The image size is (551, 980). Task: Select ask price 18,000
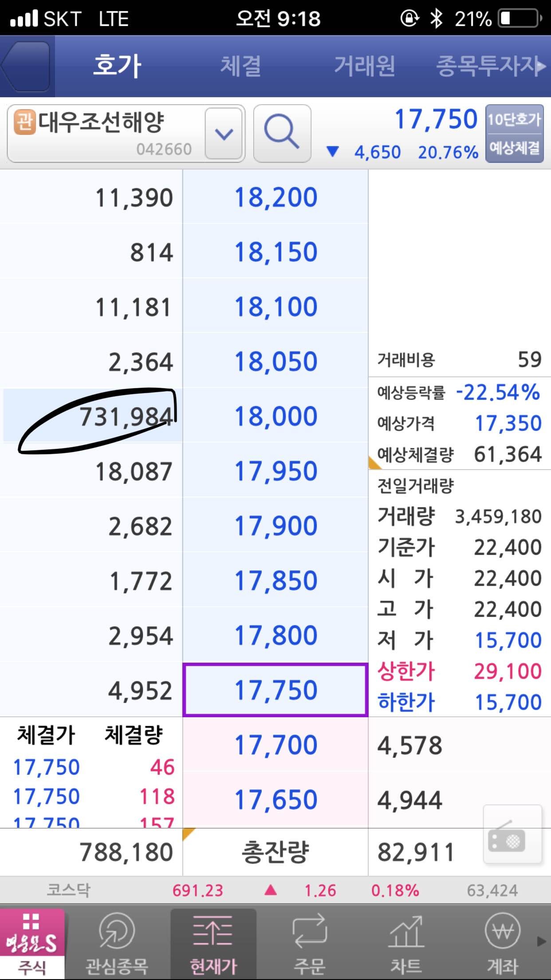point(275,416)
